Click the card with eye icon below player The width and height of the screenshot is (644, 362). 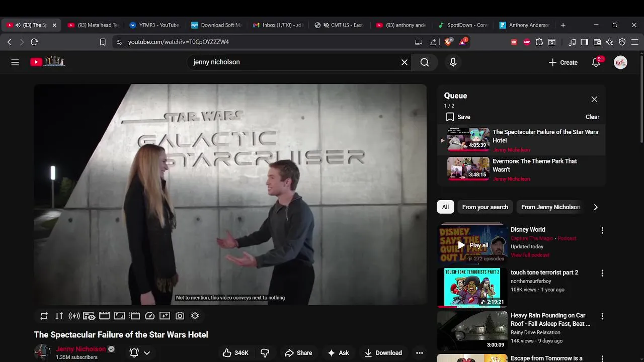pyautogui.click(x=89, y=316)
